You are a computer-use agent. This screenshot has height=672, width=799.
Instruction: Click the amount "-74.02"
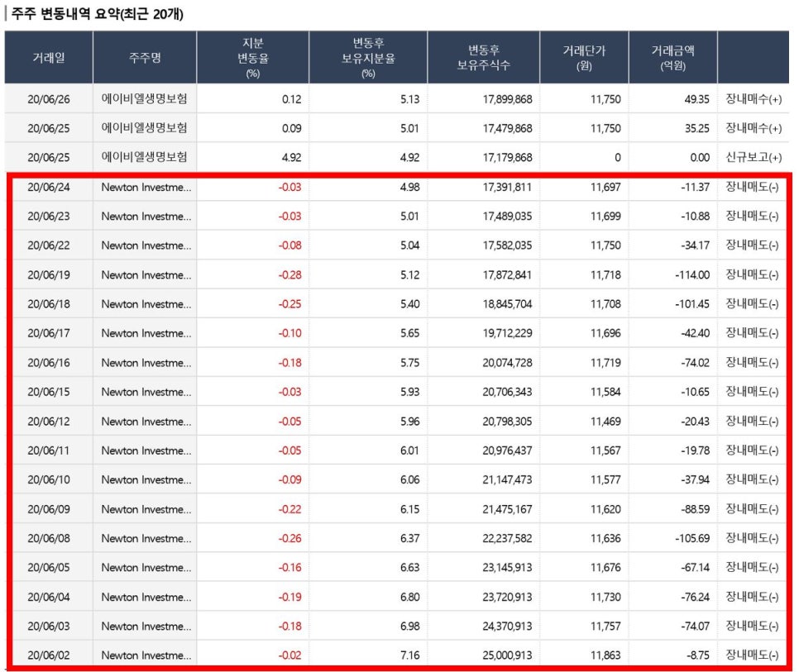coord(695,363)
